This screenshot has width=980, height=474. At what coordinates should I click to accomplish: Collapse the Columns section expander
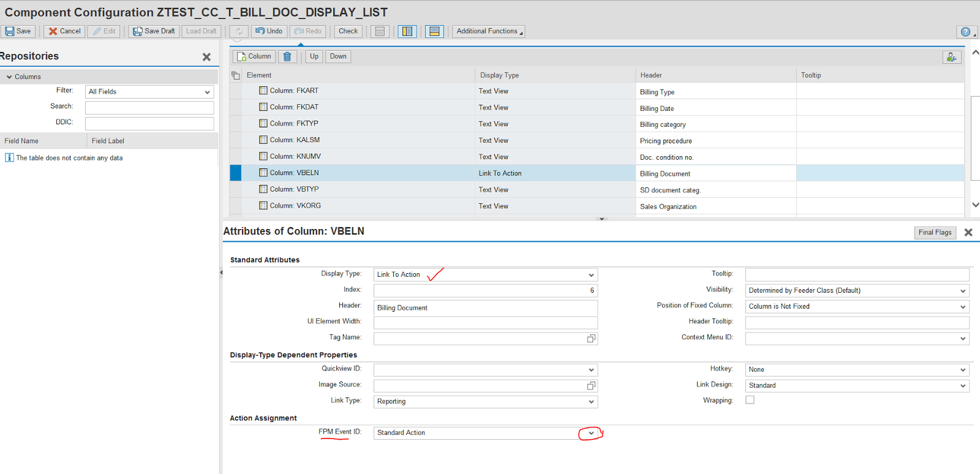tap(9, 77)
